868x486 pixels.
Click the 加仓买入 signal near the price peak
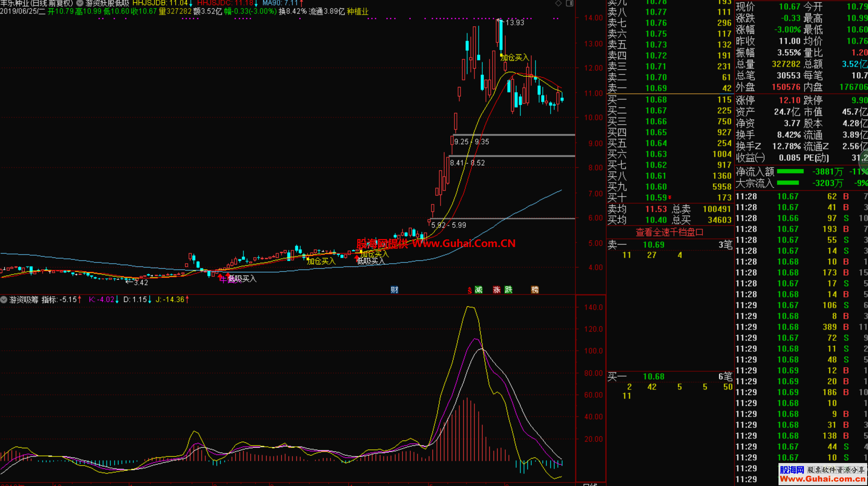pos(514,58)
